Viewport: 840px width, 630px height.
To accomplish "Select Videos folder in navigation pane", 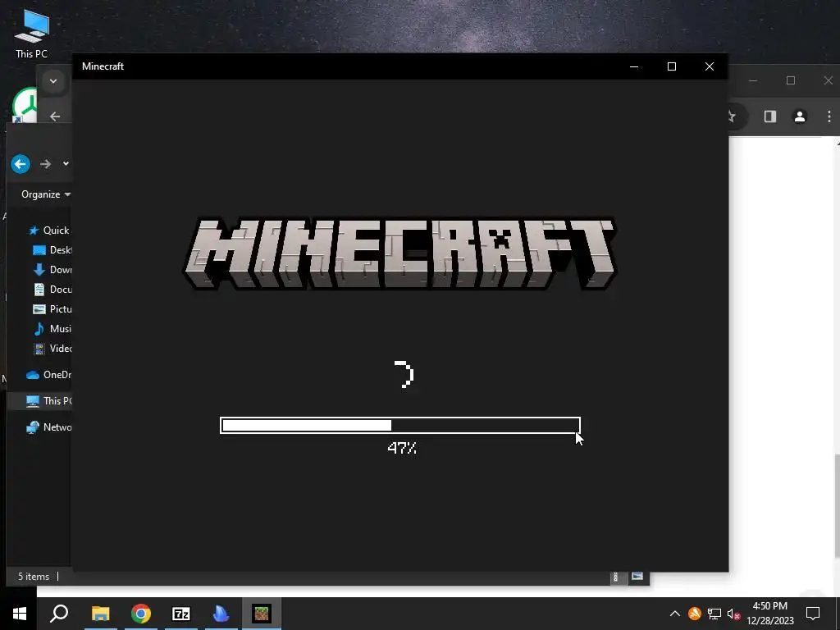I will click(x=52, y=349).
